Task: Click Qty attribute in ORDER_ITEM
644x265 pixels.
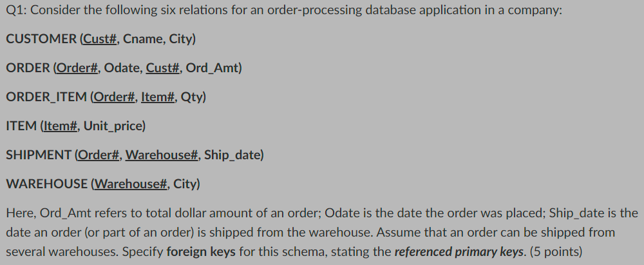Action: point(191,97)
